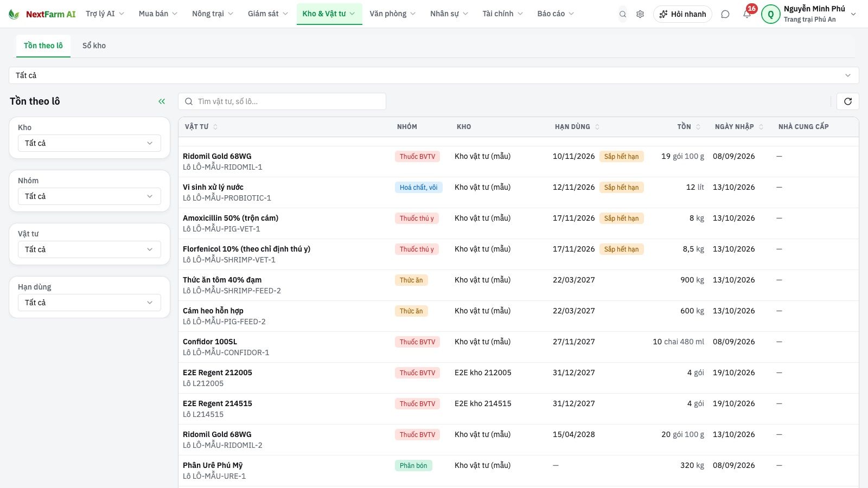Open the Trợ lý AI menu
Screen dimensions: 868x488
point(105,14)
